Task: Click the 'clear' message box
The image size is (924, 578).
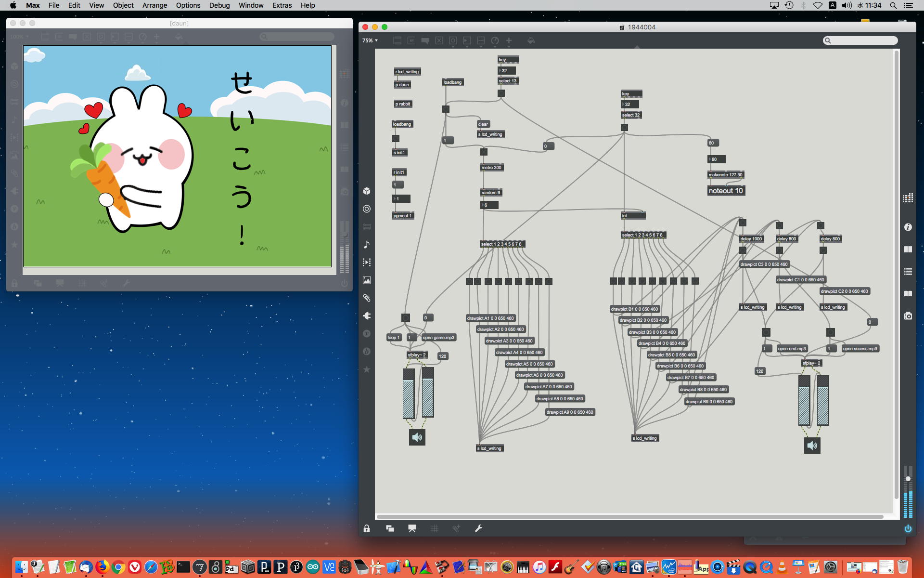Action: pos(483,124)
